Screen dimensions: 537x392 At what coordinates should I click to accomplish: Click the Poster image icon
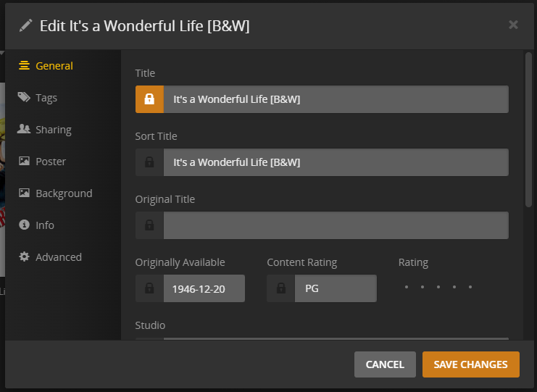tap(24, 161)
